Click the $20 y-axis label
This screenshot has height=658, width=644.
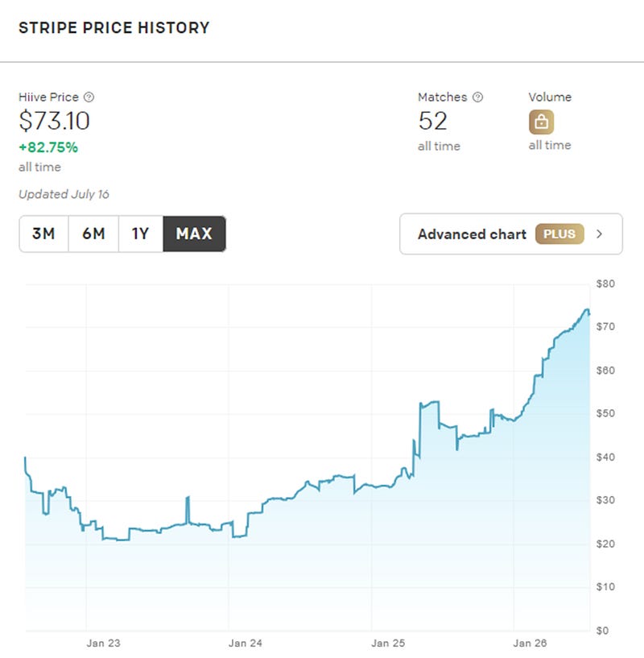point(605,544)
